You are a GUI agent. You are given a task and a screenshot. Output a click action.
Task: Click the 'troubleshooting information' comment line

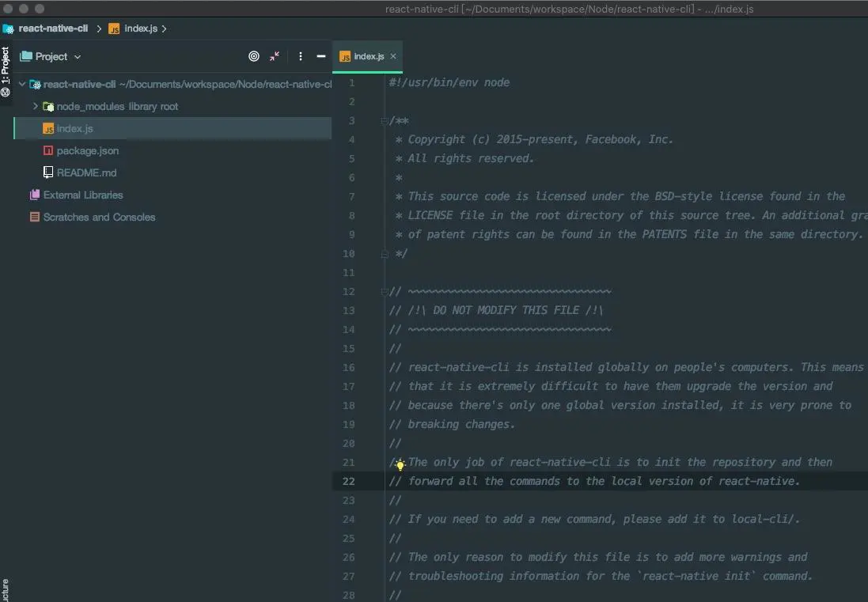tap(601, 576)
